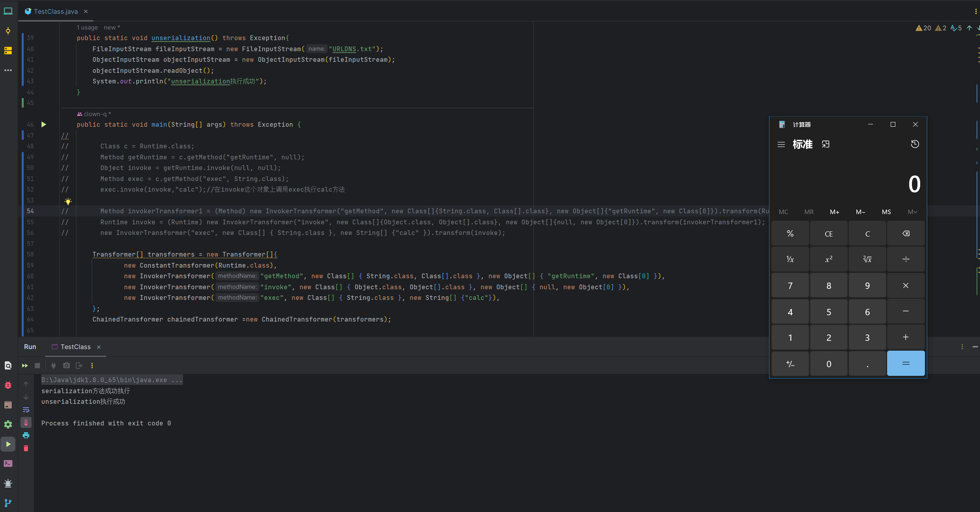Click the intention lightbulb in the gutter
The height and width of the screenshot is (512, 980).
68,201
